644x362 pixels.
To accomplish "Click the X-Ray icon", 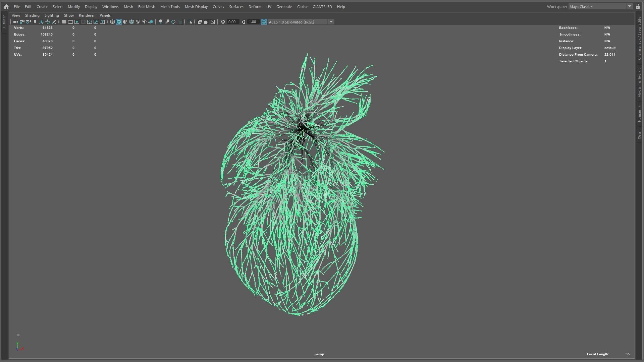I will pyautogui.click(x=200, y=22).
